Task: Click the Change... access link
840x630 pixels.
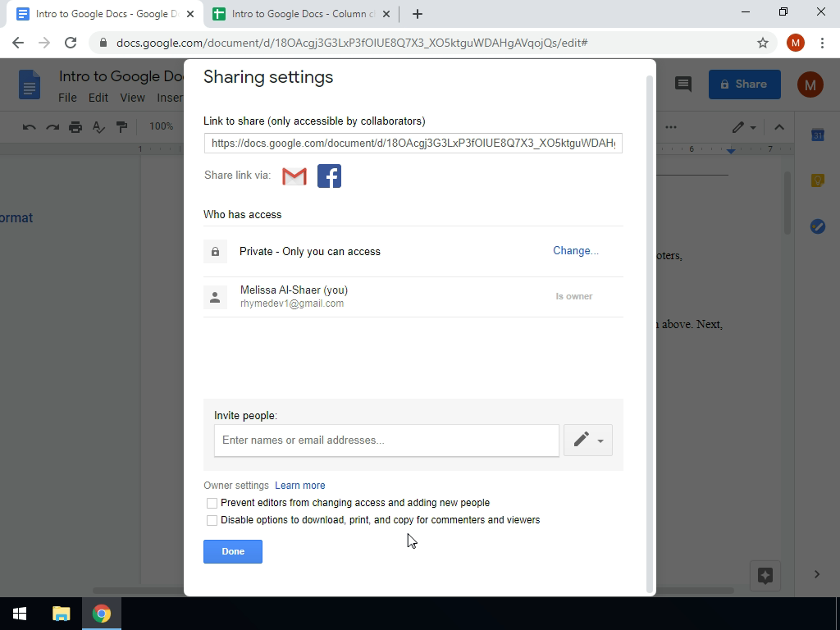Action: click(576, 251)
